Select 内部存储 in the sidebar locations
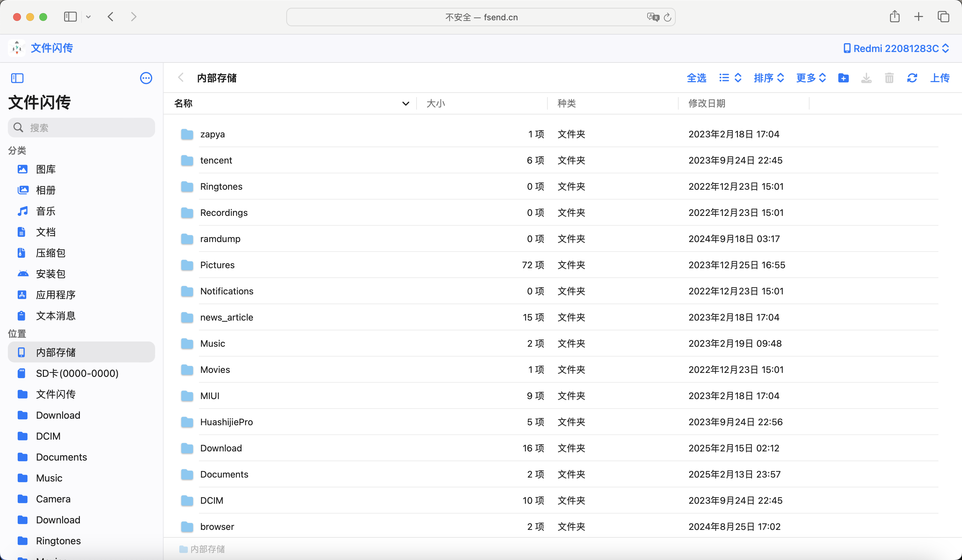This screenshot has height=560, width=962. coord(81,352)
